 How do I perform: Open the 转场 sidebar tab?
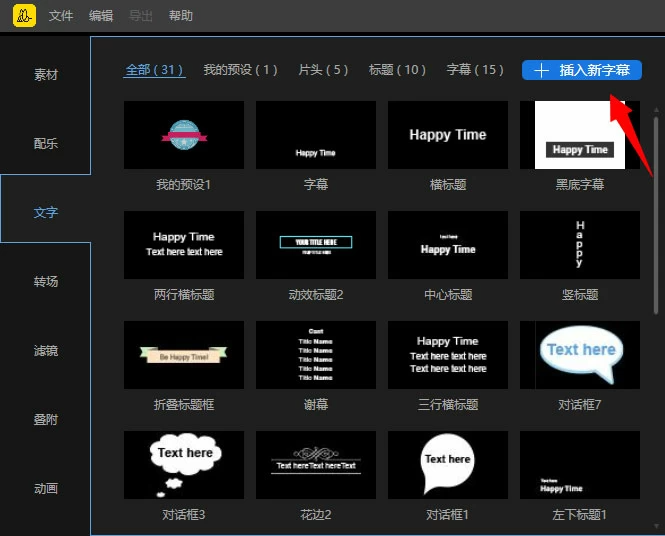pos(46,281)
